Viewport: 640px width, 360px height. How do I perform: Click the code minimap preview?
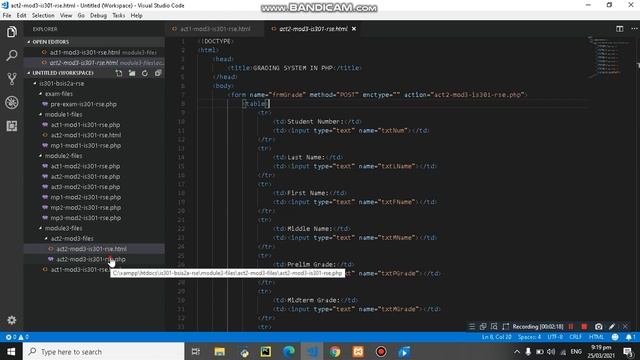click(x=608, y=56)
